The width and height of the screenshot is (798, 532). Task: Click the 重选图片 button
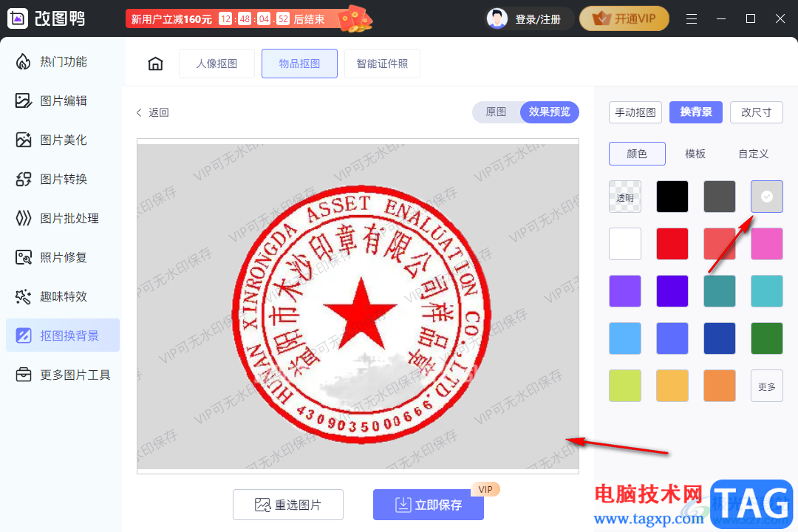[x=288, y=505]
